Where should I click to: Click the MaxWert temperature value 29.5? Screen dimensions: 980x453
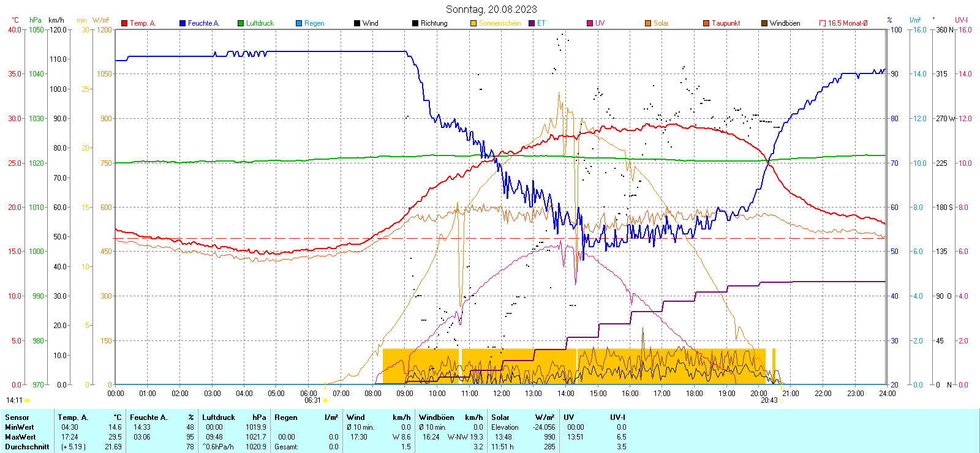(115, 437)
